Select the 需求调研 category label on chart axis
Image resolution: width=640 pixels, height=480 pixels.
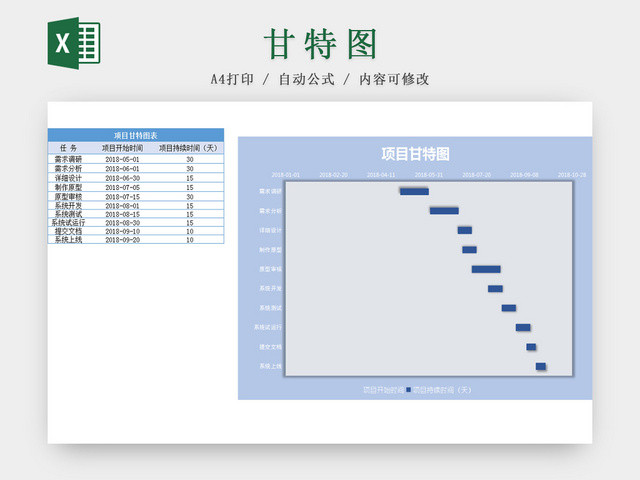tap(270, 191)
